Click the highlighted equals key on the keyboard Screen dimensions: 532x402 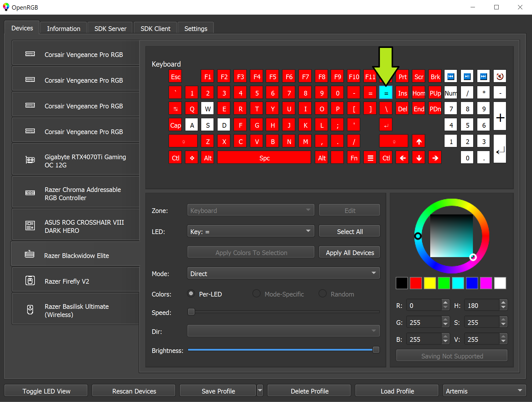(x=385, y=93)
